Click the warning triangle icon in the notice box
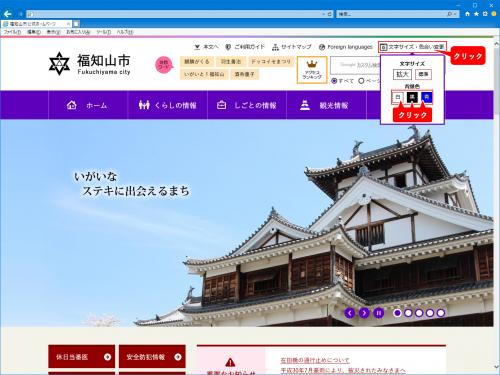The width and height of the screenshot is (500, 375). coord(230,362)
